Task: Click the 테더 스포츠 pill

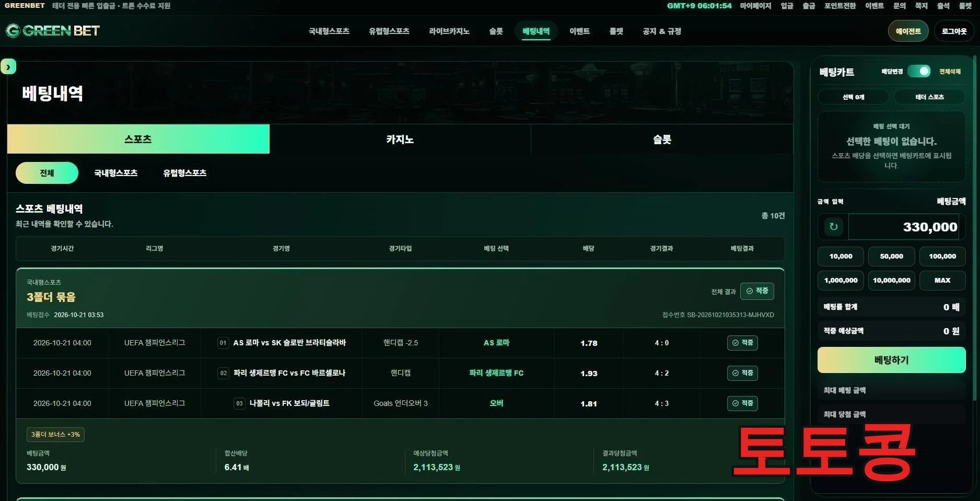Action: 929,97
